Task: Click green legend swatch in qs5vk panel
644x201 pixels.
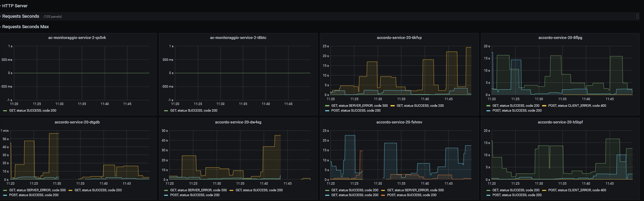Action: 5,111
